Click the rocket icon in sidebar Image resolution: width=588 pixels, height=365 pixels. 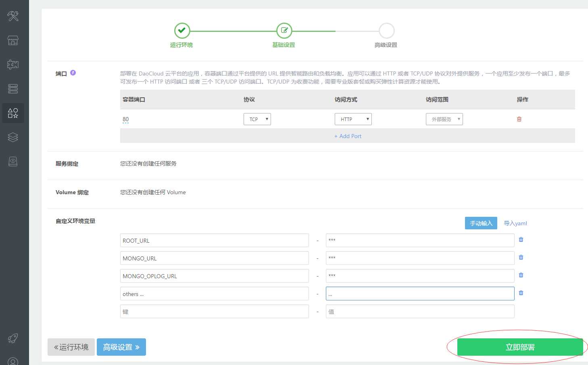point(13,338)
